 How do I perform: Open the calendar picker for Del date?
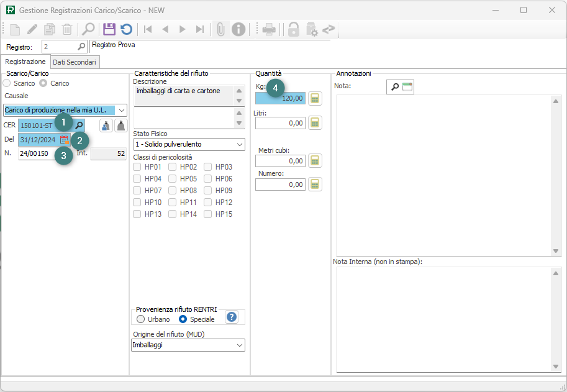point(65,140)
